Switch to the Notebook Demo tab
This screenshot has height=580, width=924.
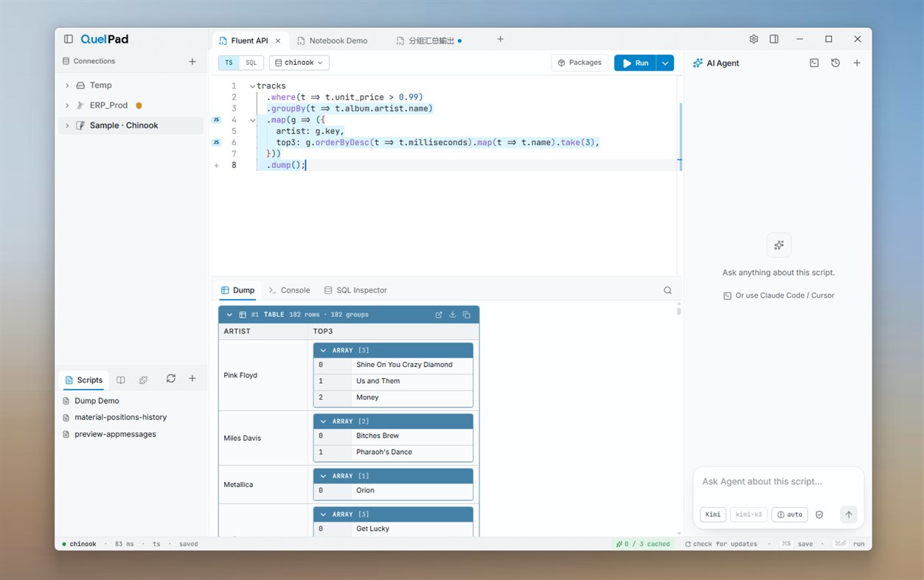pyautogui.click(x=332, y=41)
